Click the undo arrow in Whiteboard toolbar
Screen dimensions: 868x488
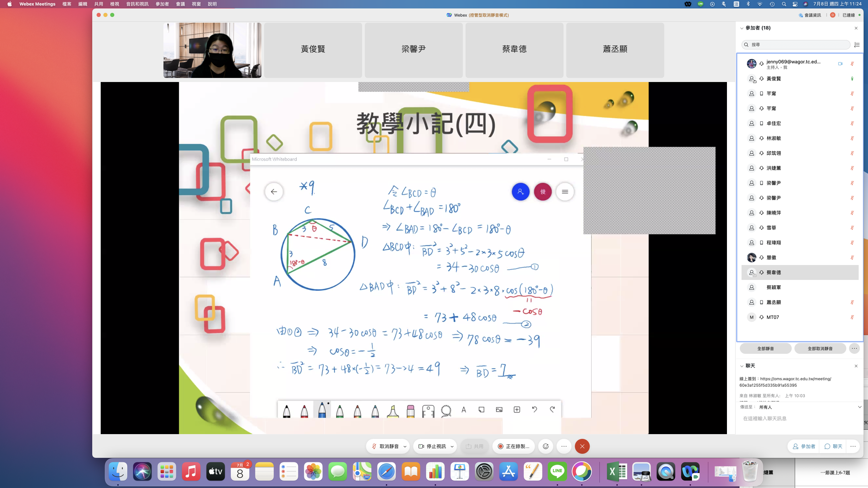coord(535,410)
